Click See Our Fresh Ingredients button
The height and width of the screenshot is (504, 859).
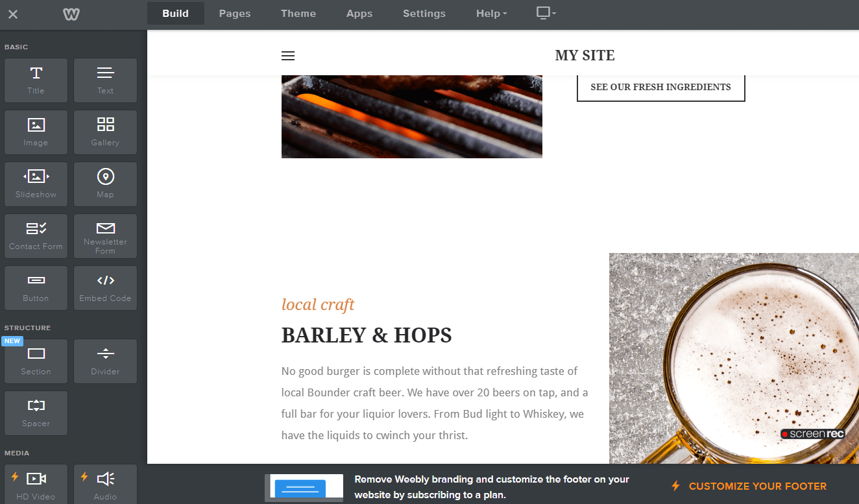click(660, 87)
